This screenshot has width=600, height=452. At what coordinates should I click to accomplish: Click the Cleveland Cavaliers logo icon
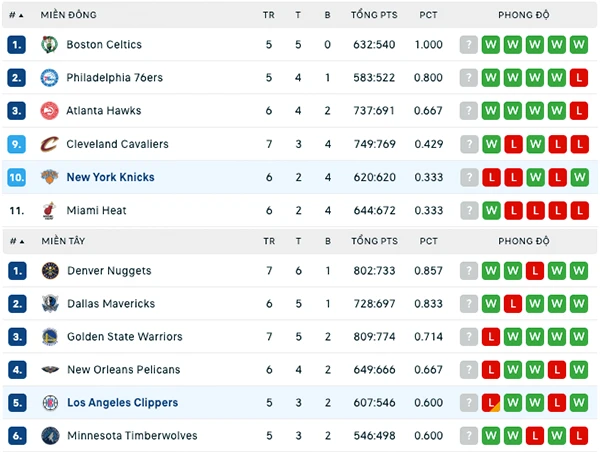[49, 144]
